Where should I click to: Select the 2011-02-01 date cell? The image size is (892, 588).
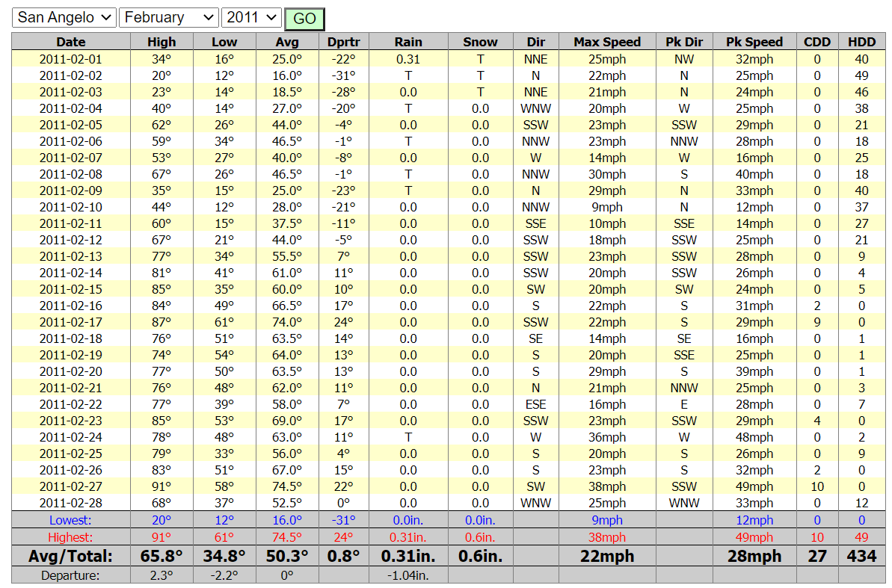71,59
